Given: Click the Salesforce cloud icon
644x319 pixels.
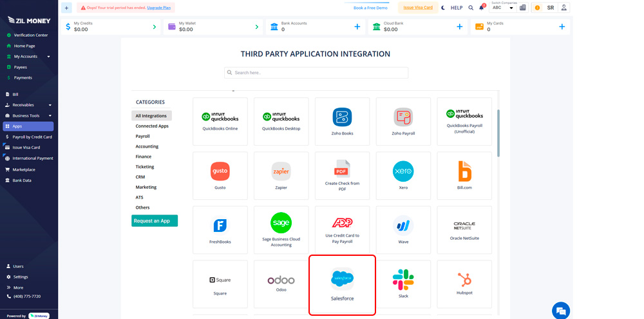Looking at the screenshot, I should [342, 278].
